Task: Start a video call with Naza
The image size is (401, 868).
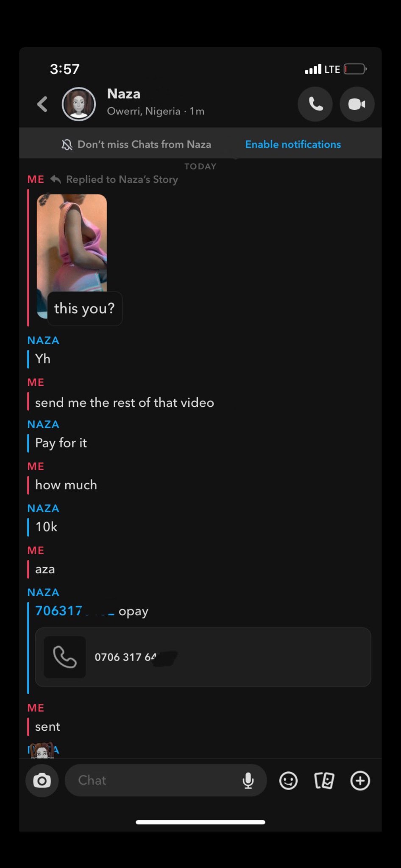Action: coord(357,104)
